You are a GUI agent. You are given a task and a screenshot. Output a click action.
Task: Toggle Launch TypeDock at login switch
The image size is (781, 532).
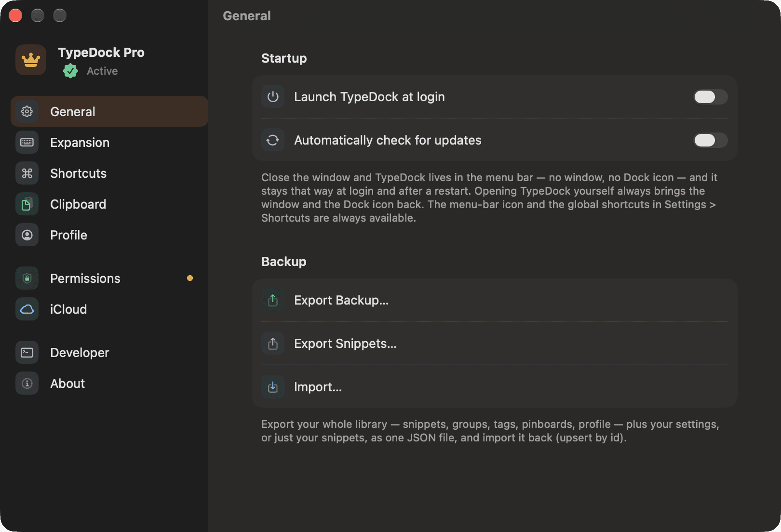point(711,97)
